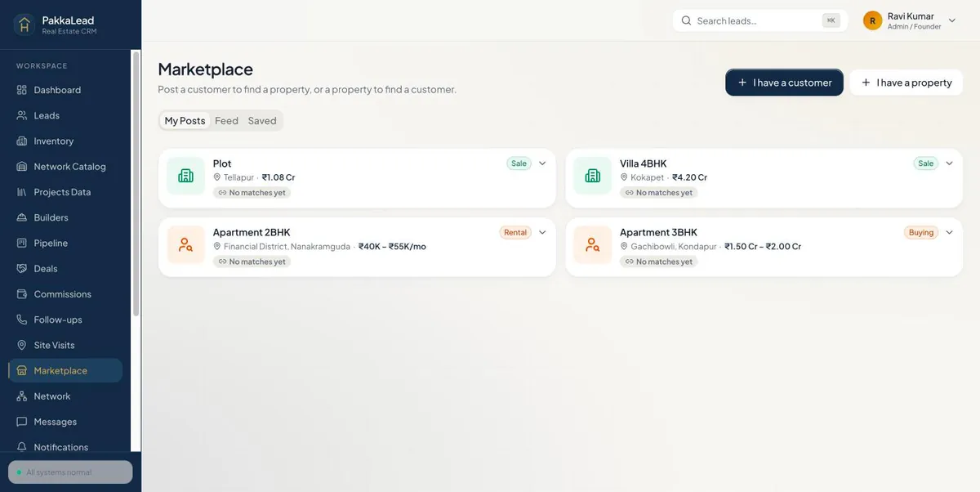Switch to the My Posts tab
Screen dimensions: 980x492
(185, 121)
